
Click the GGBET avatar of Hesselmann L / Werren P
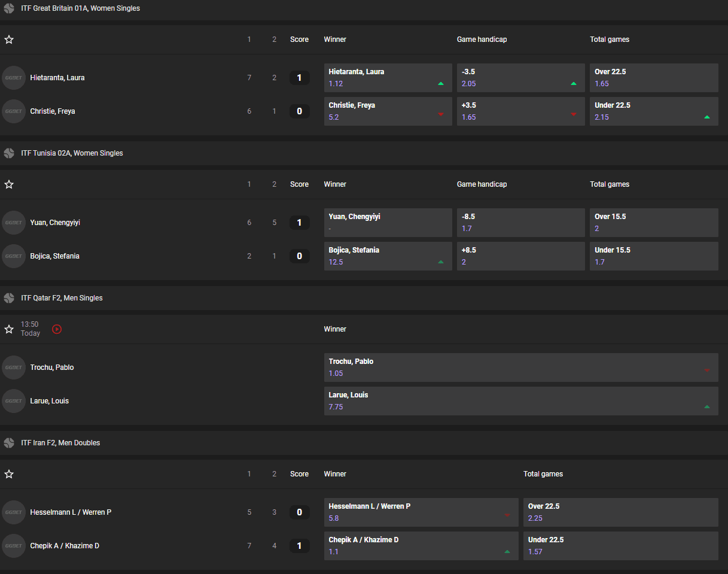pyautogui.click(x=14, y=512)
